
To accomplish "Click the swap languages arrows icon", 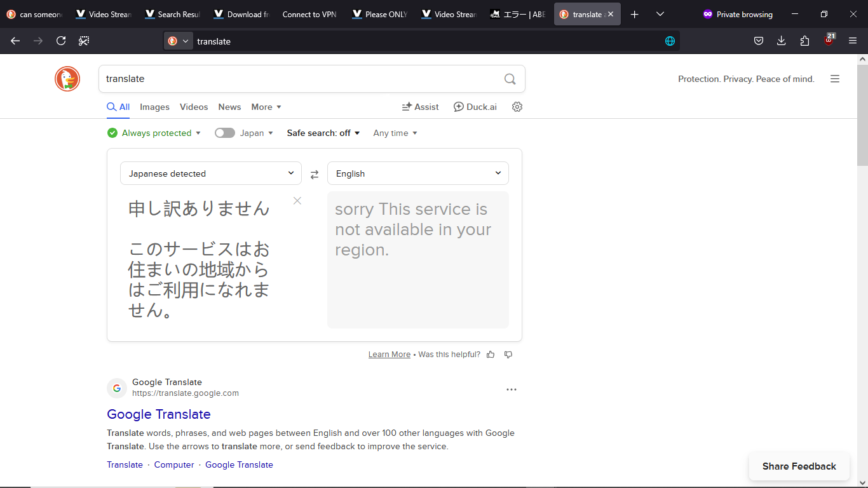I will 314,174.
